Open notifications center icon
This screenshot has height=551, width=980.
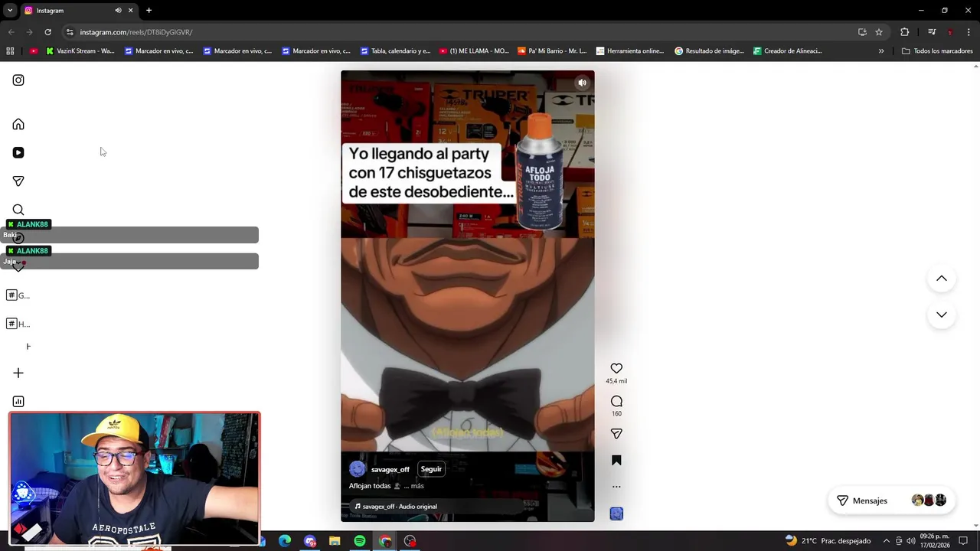click(x=964, y=541)
